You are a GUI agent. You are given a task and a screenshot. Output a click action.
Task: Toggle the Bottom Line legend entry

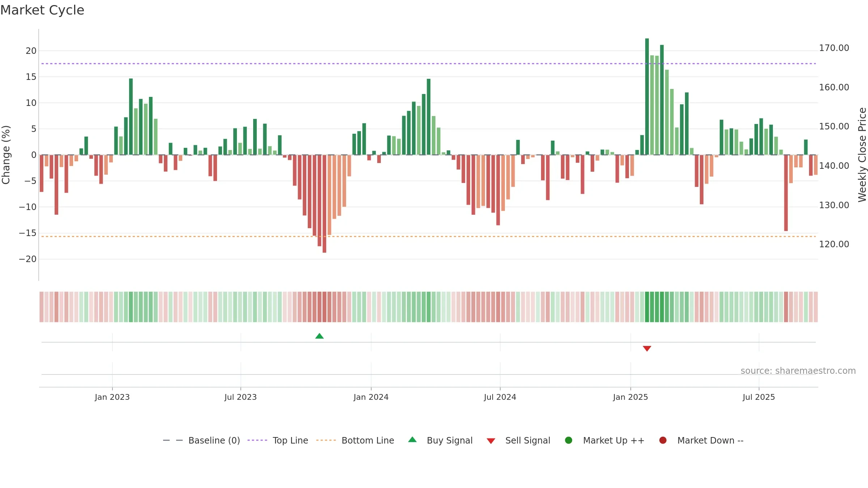tap(355, 440)
